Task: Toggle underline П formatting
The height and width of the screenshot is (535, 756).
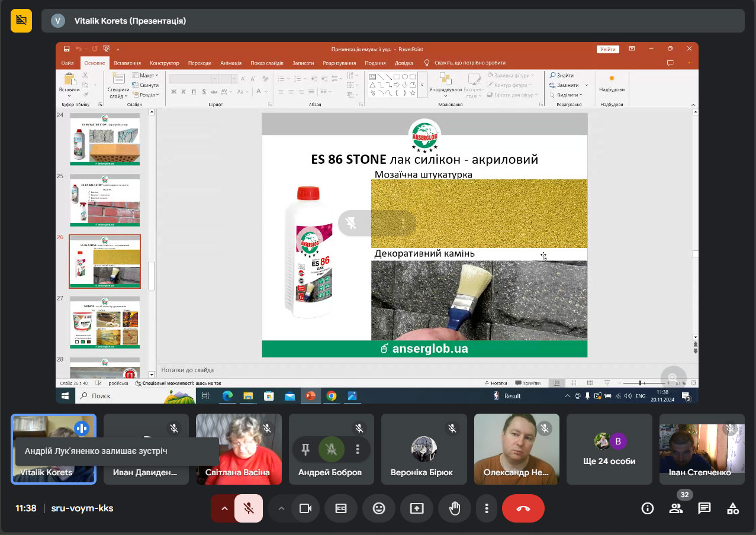Action: click(x=194, y=92)
